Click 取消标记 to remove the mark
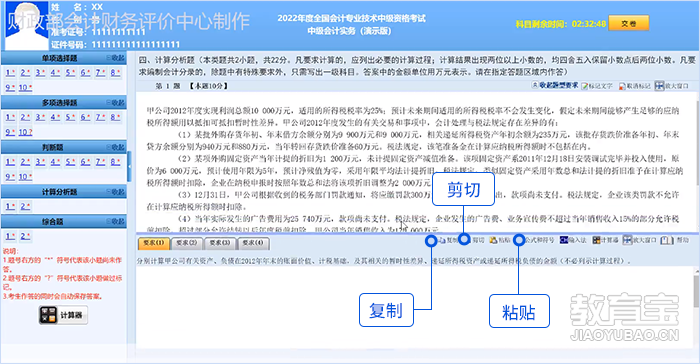The image size is (700, 364). pyautogui.click(x=634, y=86)
